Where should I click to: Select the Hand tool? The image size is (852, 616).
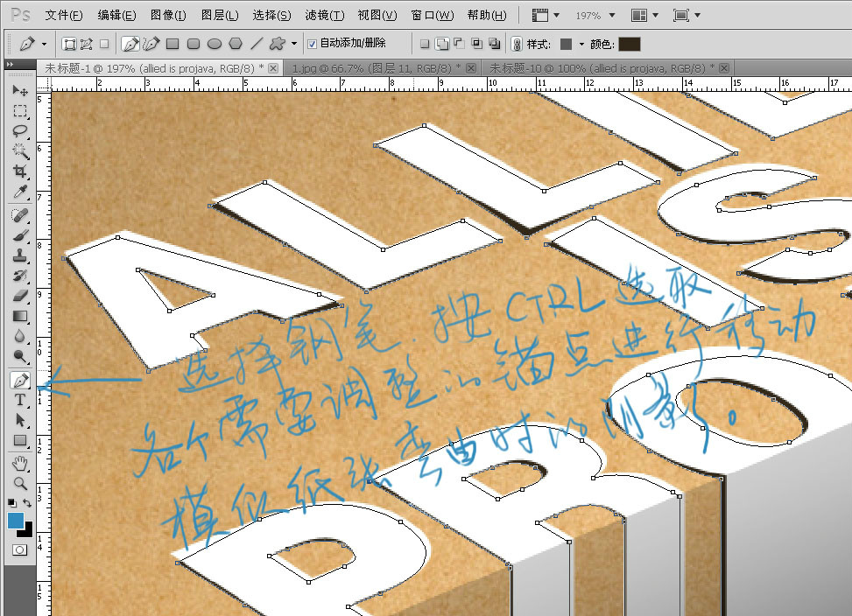20,464
